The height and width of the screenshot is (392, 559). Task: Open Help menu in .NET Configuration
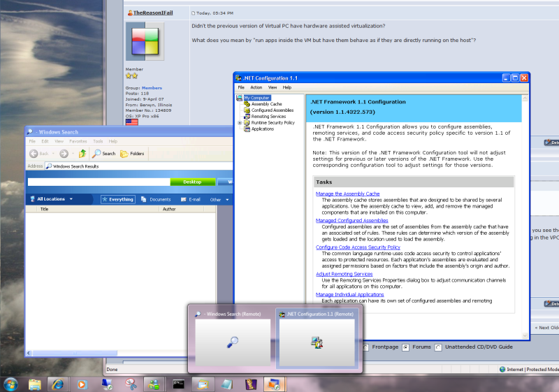[287, 87]
